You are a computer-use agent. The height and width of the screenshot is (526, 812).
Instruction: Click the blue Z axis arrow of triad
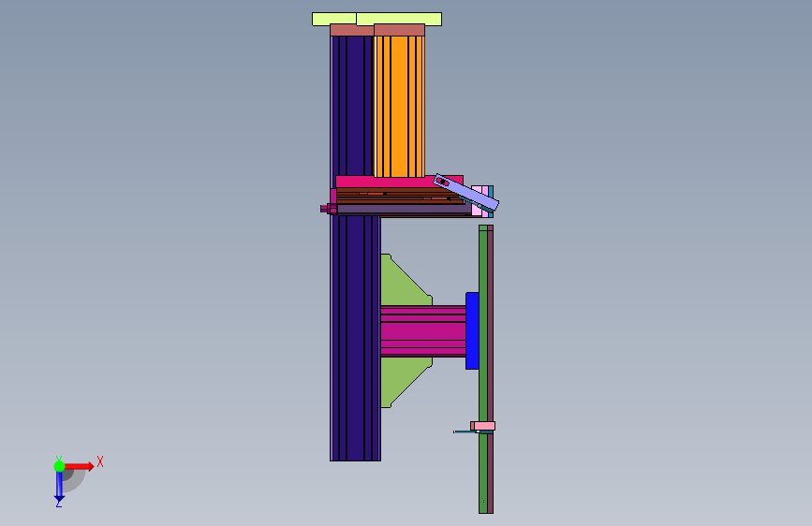pos(59,486)
